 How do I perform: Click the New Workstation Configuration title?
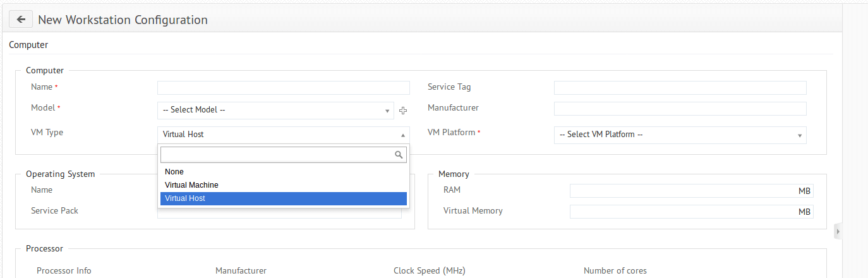pos(123,20)
